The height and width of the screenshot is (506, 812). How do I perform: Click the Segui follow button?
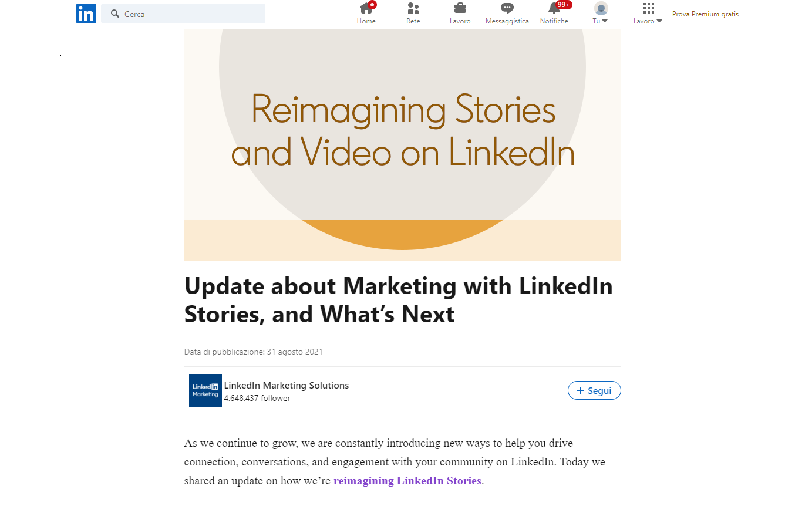tap(594, 390)
